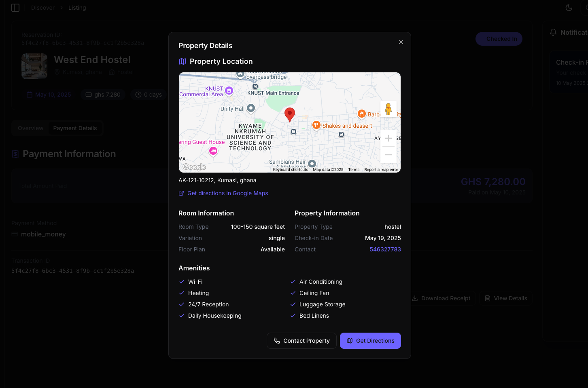Viewport: 588px width, 388px height.
Task: Click Report a map error link
Action: pos(381,170)
